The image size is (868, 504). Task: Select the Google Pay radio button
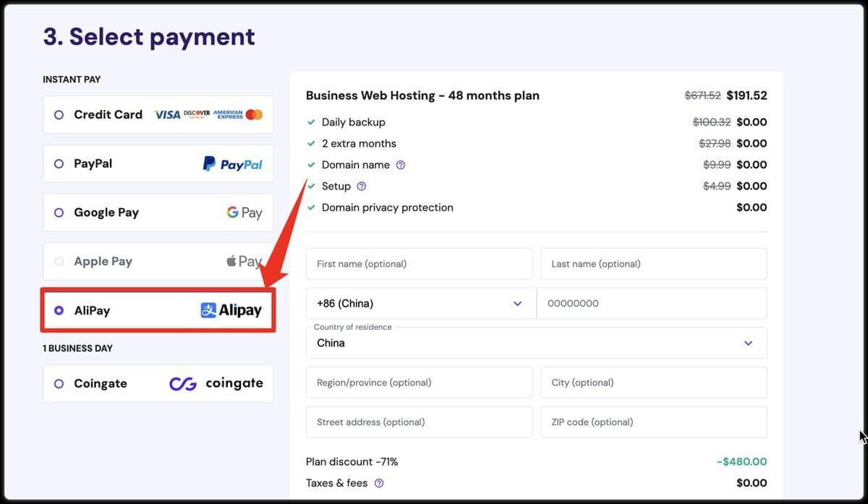tap(59, 213)
